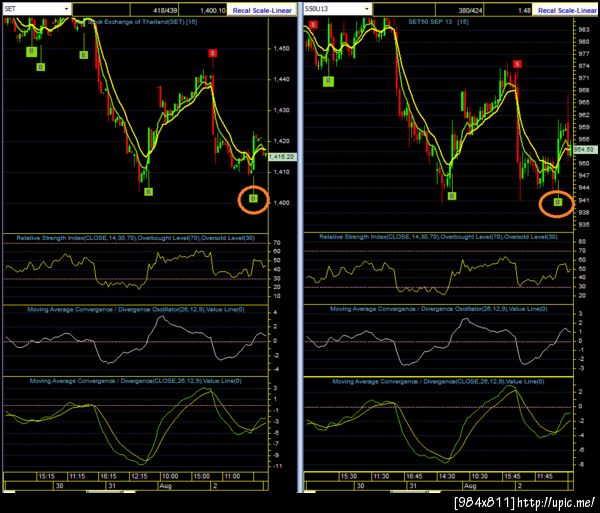Screen dimensions: 600x513
Task: Click the 15:30 time label on S50U13 timeline
Action: 349,476
